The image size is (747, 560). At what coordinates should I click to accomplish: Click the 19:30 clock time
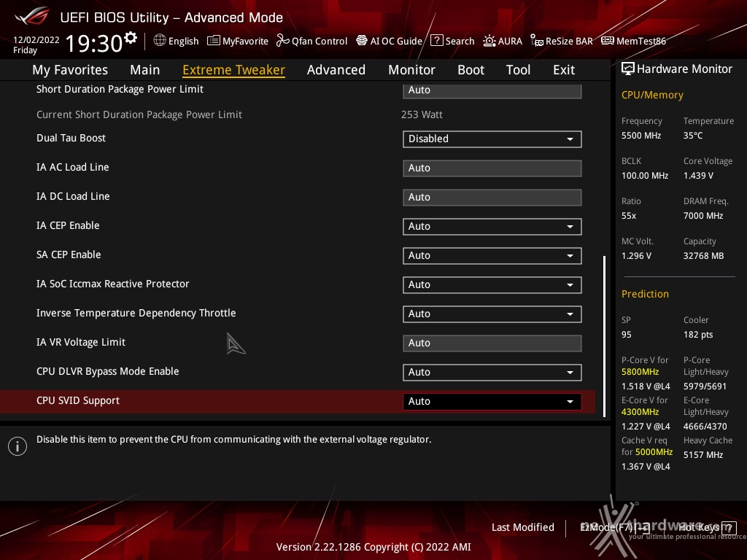point(94,43)
